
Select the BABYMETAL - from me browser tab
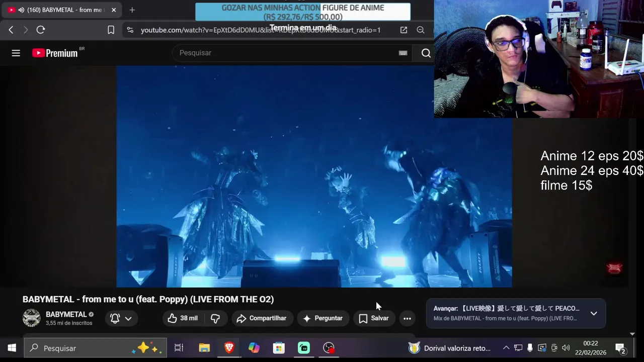click(61, 10)
